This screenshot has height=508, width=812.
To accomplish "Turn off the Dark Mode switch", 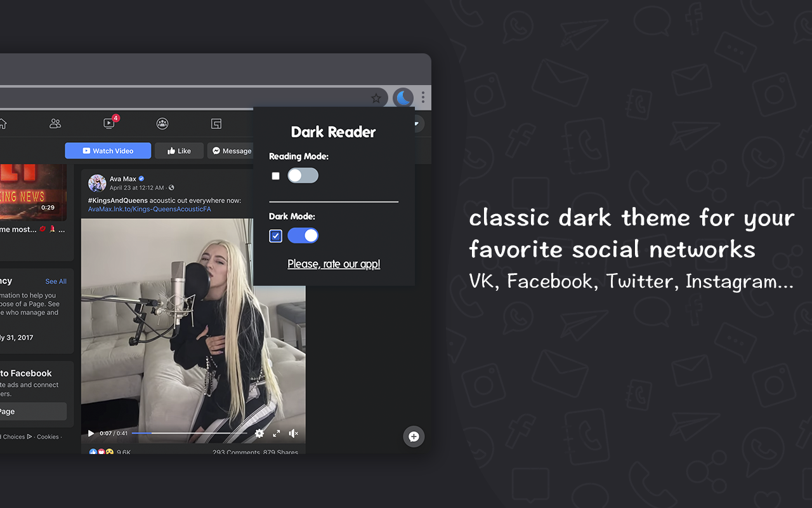I will click(303, 236).
